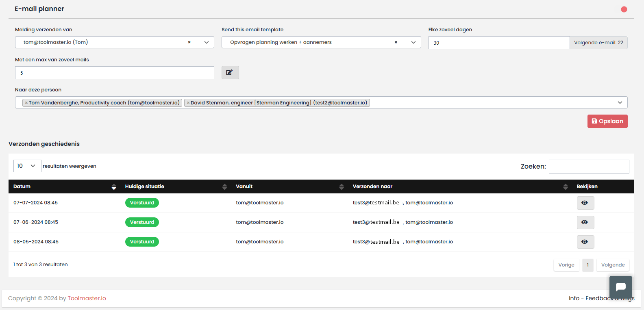Remove David Stenman recipient tag

pyautogui.click(x=188, y=103)
